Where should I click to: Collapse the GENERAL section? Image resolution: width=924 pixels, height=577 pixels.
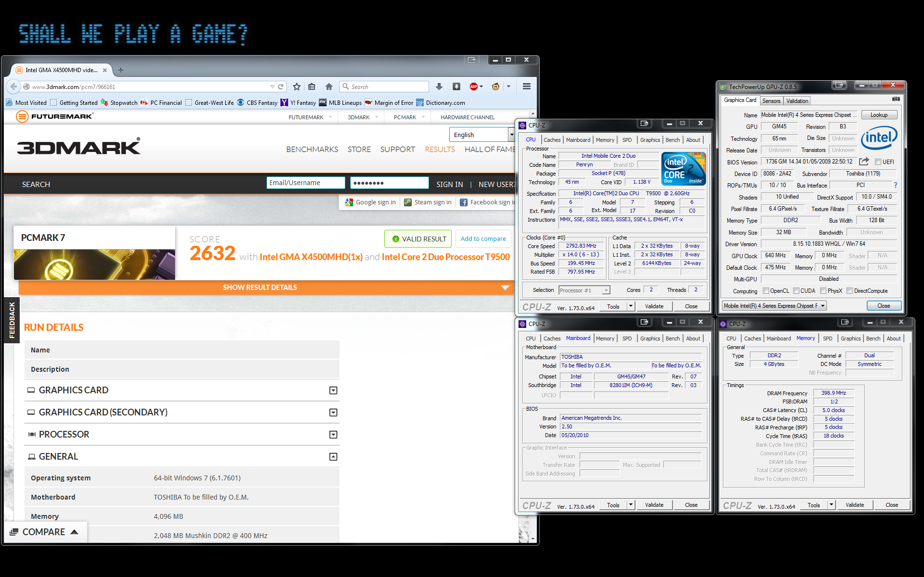[x=333, y=457]
